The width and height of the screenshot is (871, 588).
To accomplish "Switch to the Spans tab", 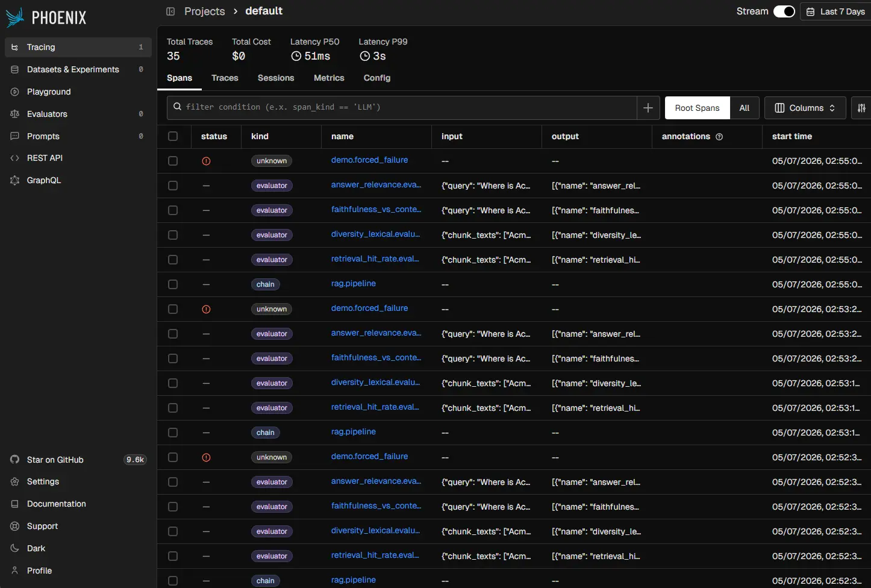I will coord(180,78).
